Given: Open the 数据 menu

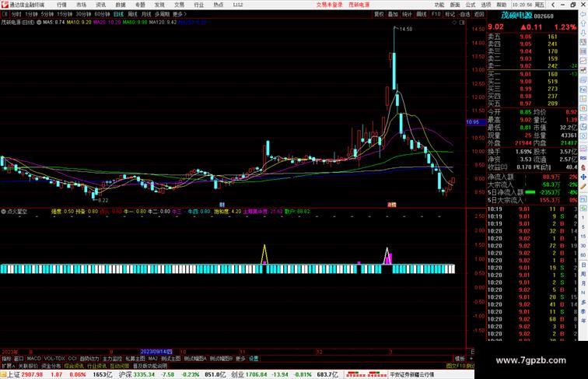Looking at the screenshot, I should 120,5.
